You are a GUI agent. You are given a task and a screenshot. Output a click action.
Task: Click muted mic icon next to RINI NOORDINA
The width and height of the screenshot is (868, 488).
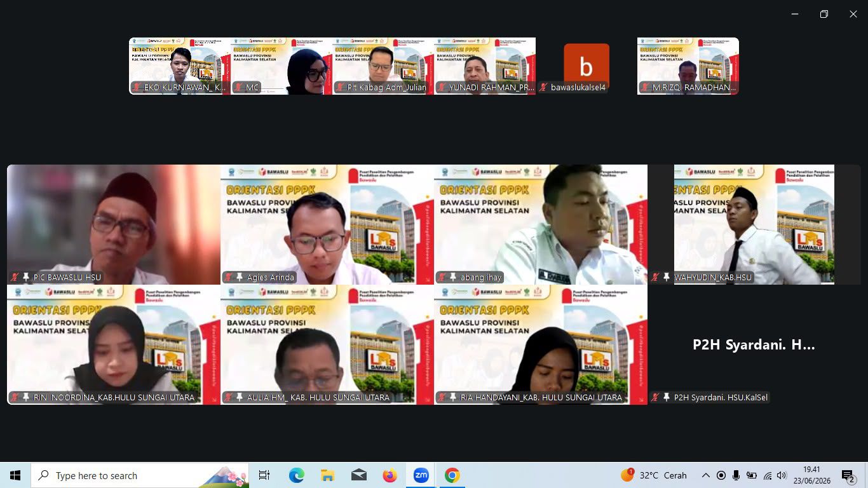(15, 398)
